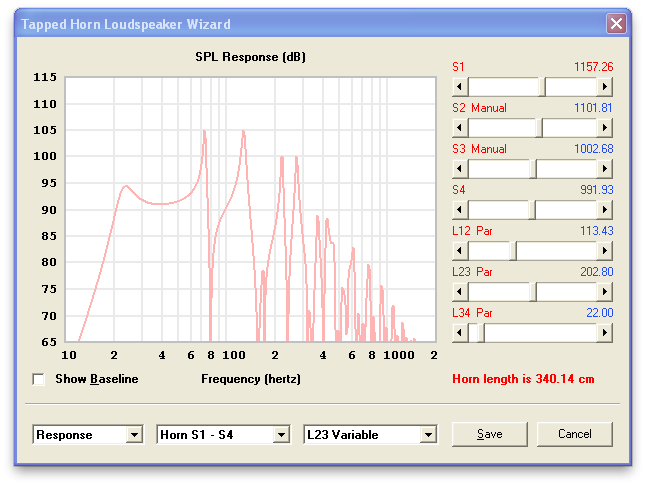The height and width of the screenshot is (486, 646).
Task: Click the L12 Par slider left arrow
Action: click(460, 251)
